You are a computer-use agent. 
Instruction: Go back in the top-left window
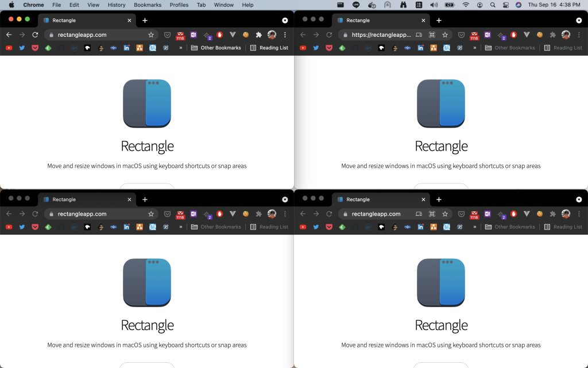point(9,35)
